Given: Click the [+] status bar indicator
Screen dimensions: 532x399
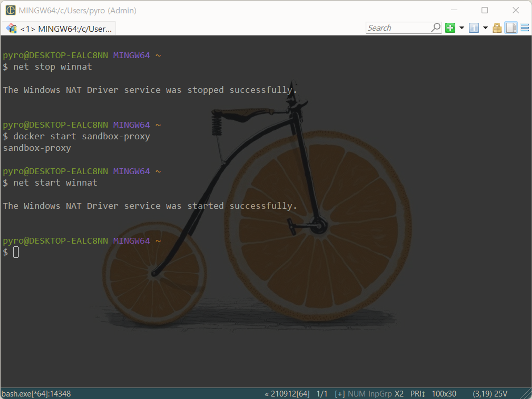Looking at the screenshot, I should click(340, 394).
